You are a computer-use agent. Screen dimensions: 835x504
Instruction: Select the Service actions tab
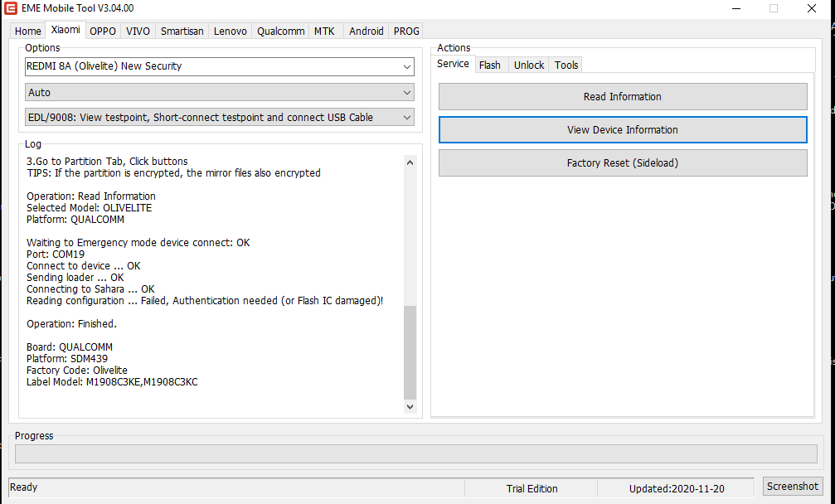pos(454,64)
